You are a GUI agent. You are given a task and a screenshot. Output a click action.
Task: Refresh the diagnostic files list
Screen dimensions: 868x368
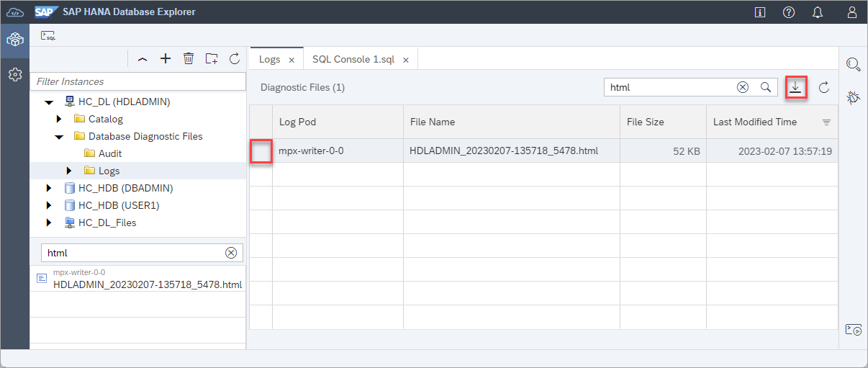click(x=824, y=87)
